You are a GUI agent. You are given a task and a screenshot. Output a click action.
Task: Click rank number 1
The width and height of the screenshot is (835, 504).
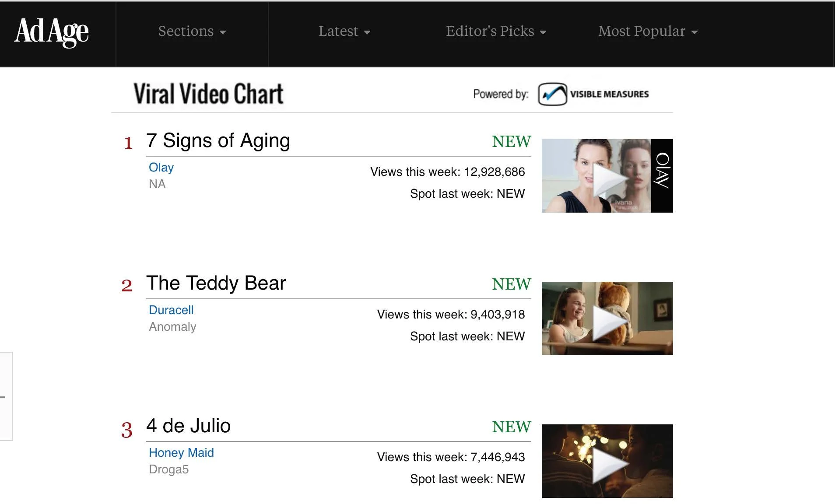[128, 143]
